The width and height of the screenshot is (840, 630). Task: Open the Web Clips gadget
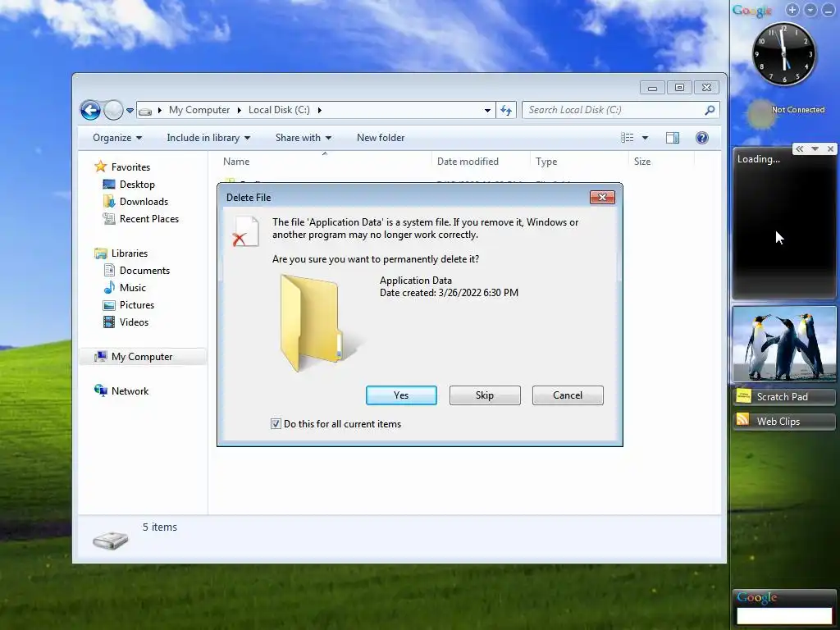coord(784,422)
